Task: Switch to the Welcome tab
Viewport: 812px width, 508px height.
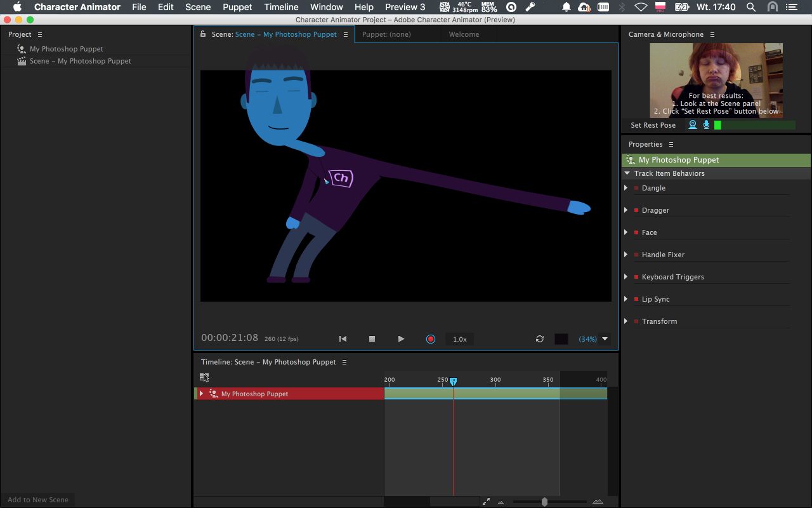Action: pos(464,34)
